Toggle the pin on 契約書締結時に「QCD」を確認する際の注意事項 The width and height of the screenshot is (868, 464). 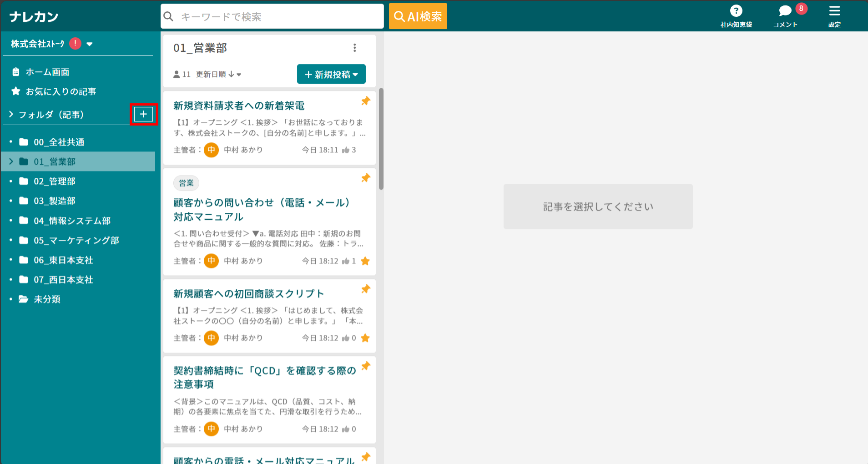tap(365, 366)
